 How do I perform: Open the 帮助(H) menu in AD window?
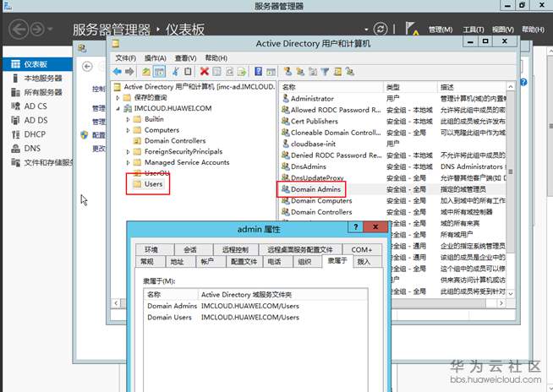coord(216,58)
